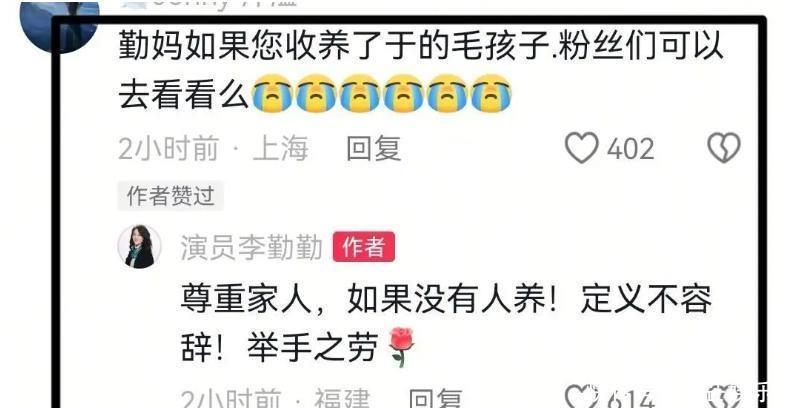Like the author's reply showing 614
Viewport: 805px width, 408px height.
pyautogui.click(x=581, y=398)
